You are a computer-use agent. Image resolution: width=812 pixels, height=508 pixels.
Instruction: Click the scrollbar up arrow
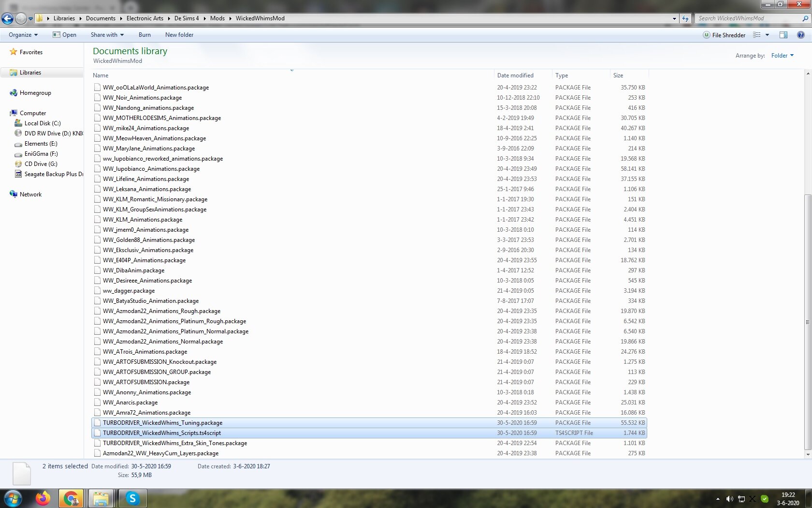point(808,74)
